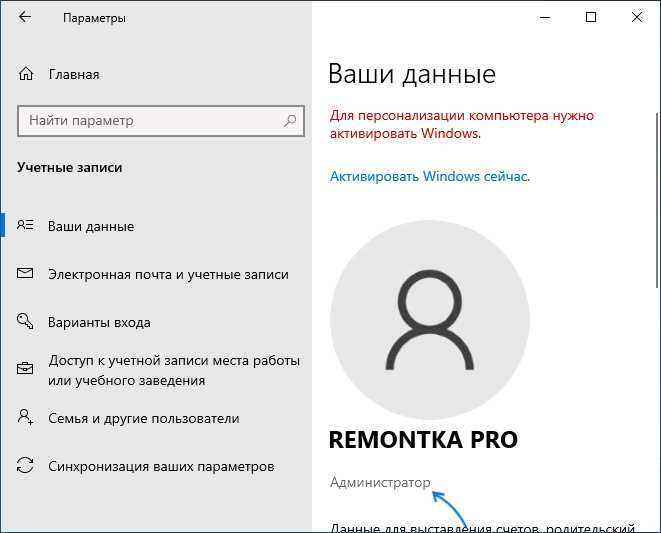The width and height of the screenshot is (661, 533).
Task: Open Главная home icon
Action: (26, 74)
